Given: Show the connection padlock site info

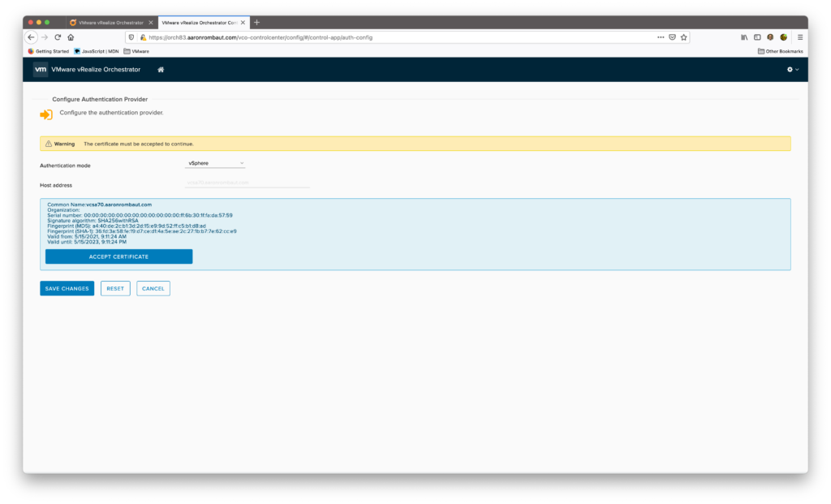Looking at the screenshot, I should pyautogui.click(x=143, y=37).
